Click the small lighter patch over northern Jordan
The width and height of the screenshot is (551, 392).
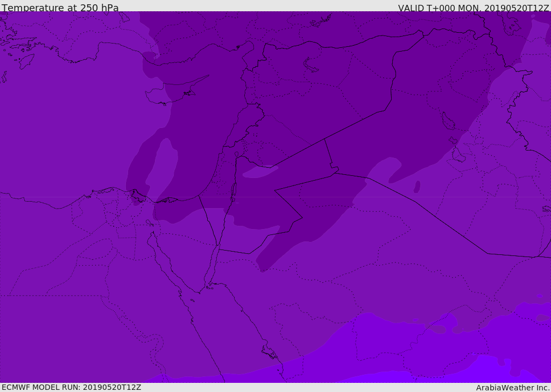click(259, 172)
